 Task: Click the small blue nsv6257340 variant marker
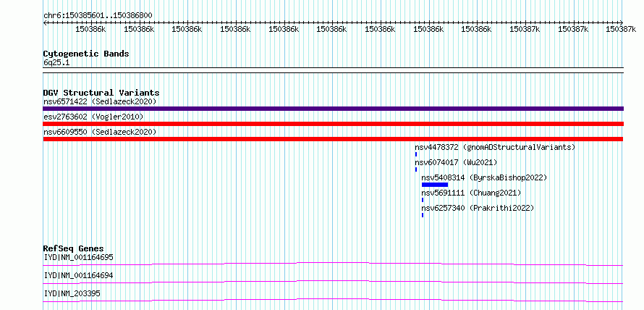click(422, 215)
